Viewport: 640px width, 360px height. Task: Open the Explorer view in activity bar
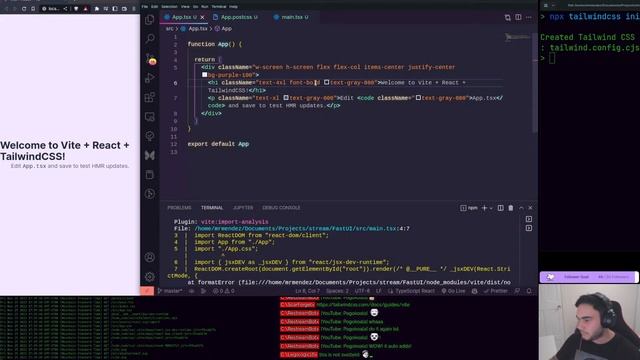150,19
